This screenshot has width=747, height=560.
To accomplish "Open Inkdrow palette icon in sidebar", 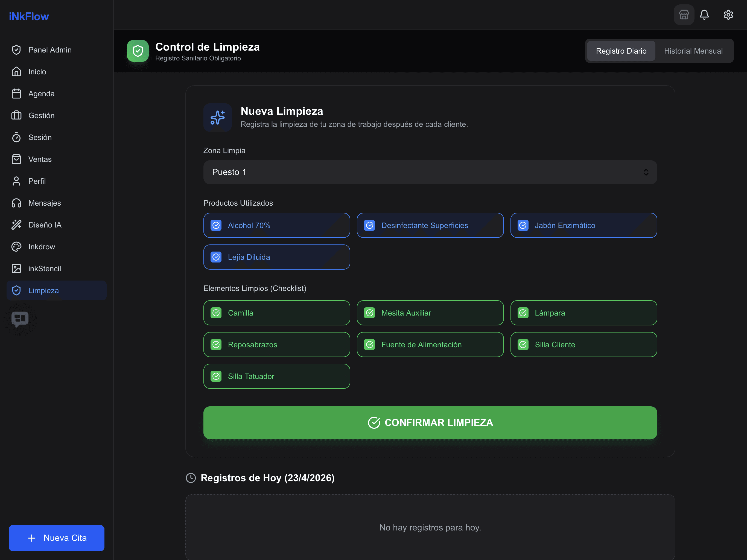I will tap(16, 247).
